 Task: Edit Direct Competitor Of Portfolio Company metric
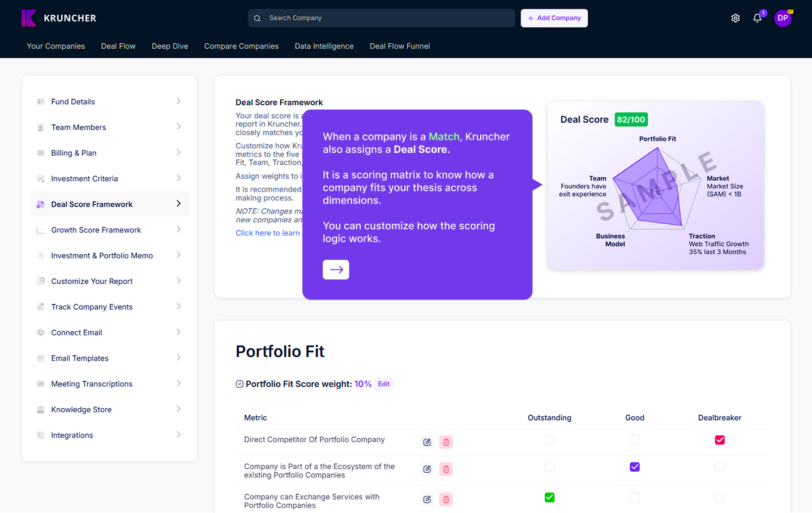pyautogui.click(x=427, y=442)
